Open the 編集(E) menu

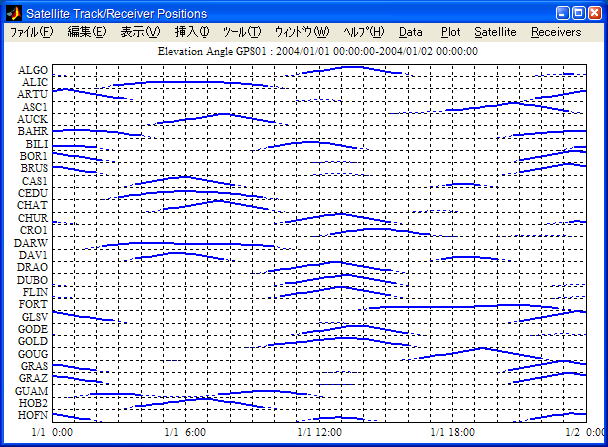86,32
